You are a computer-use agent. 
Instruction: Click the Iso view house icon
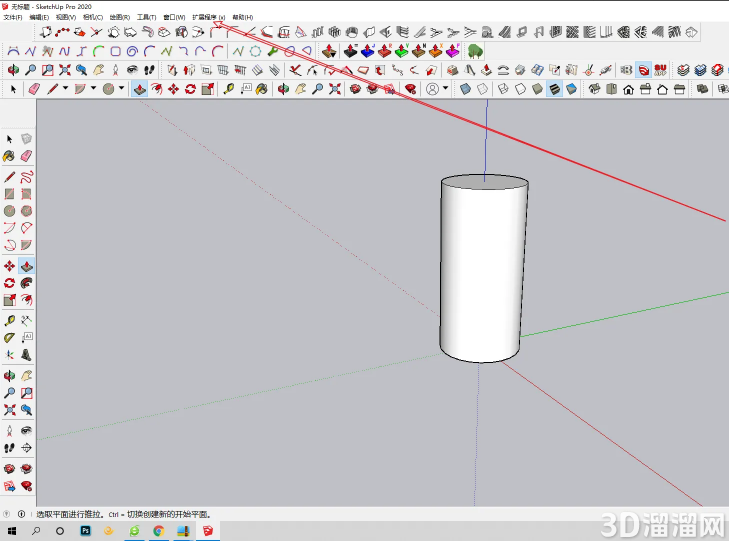pos(594,89)
